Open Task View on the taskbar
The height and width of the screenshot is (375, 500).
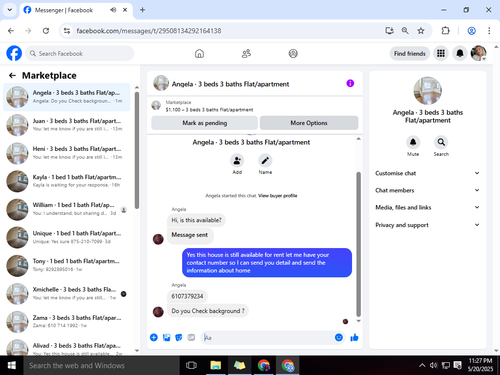pos(191,365)
